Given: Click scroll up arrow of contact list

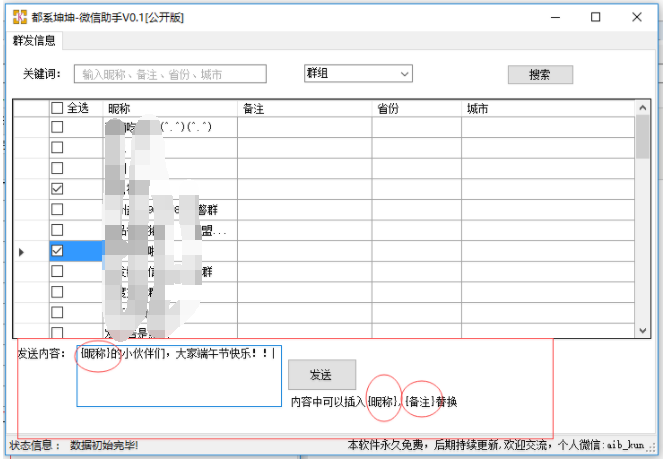Looking at the screenshot, I should 643,108.
